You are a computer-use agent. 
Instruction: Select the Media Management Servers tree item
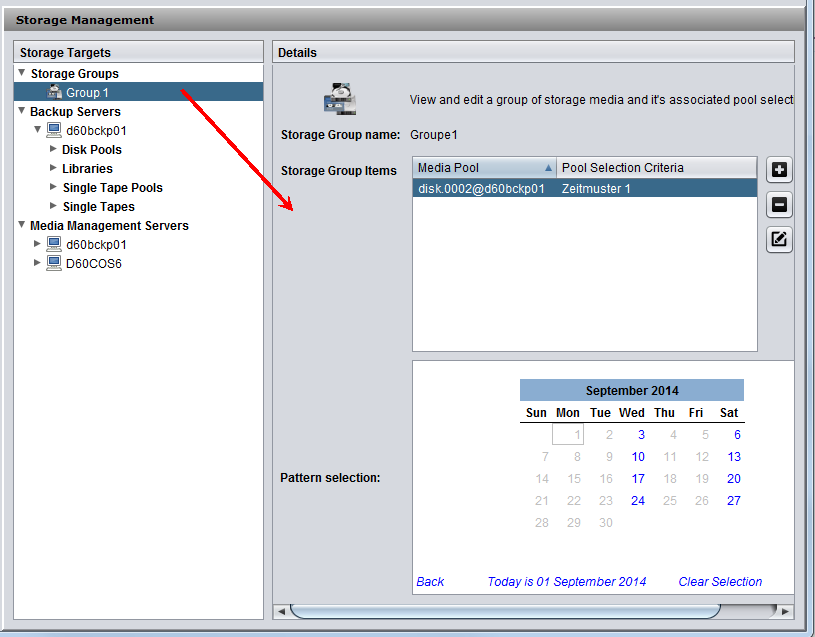(109, 225)
